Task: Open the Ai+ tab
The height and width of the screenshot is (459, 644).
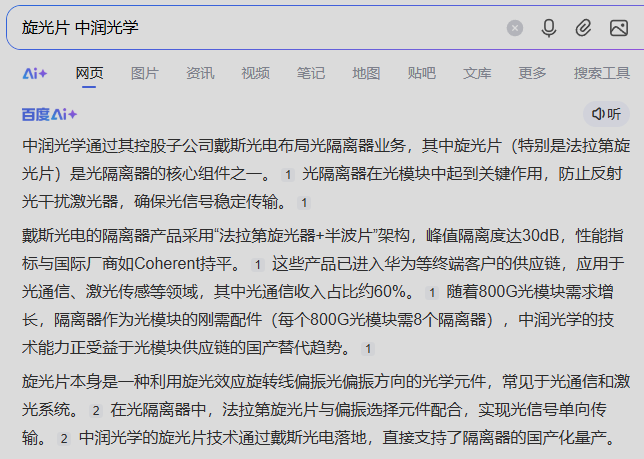Action: (34, 74)
